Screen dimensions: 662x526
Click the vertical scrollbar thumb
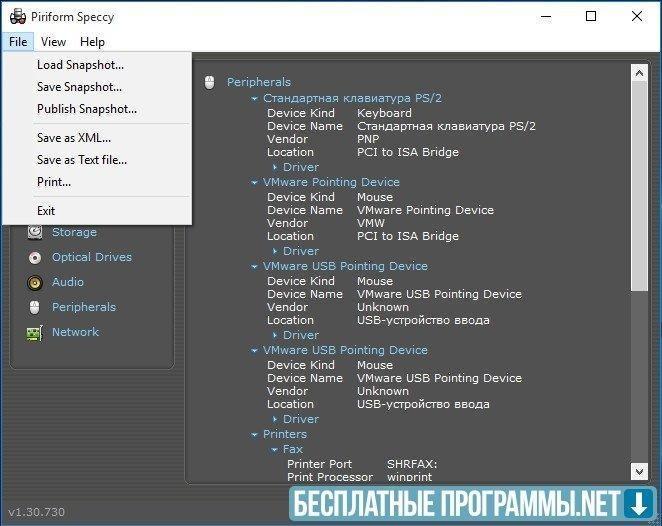coord(639,186)
